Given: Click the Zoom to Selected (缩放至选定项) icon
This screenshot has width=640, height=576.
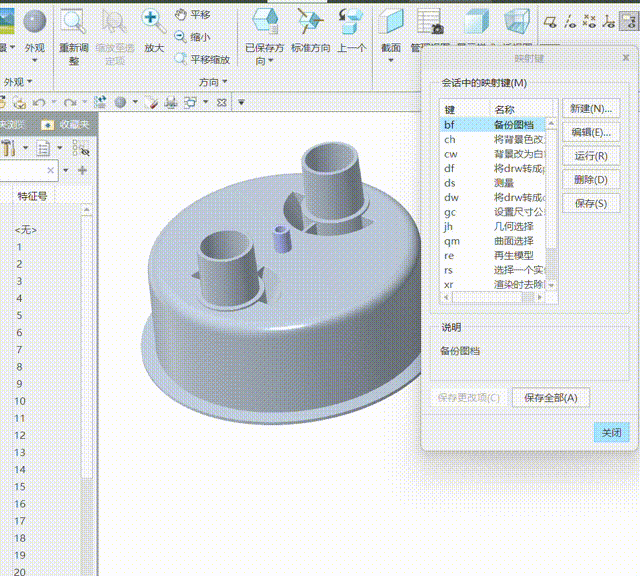Looking at the screenshot, I should pyautogui.click(x=114, y=22).
